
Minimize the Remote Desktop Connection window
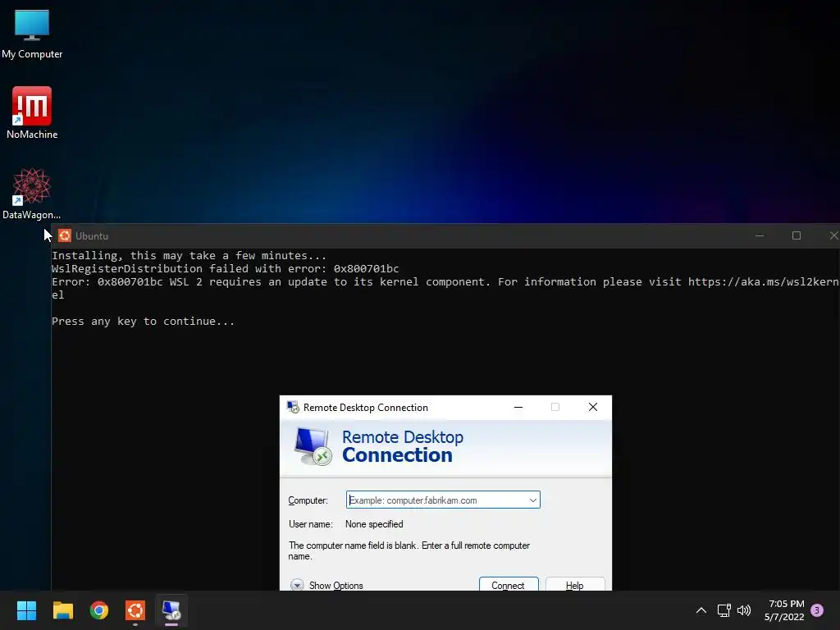tap(518, 407)
